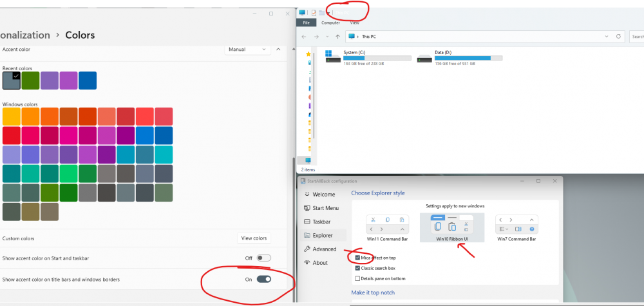
Task: Turn on accent color on Start and taskbar
Action: coord(263,258)
